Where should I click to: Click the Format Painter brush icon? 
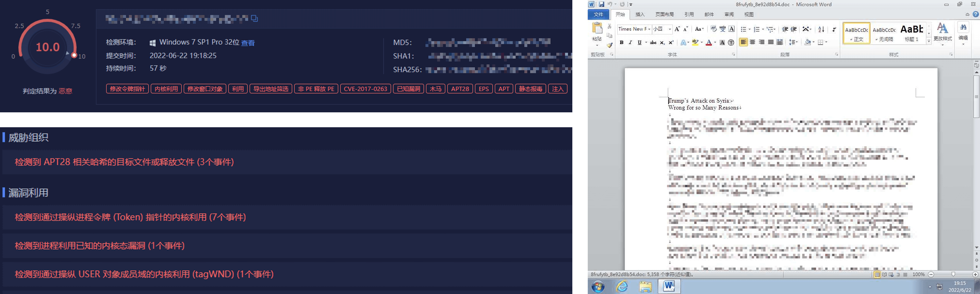click(609, 45)
